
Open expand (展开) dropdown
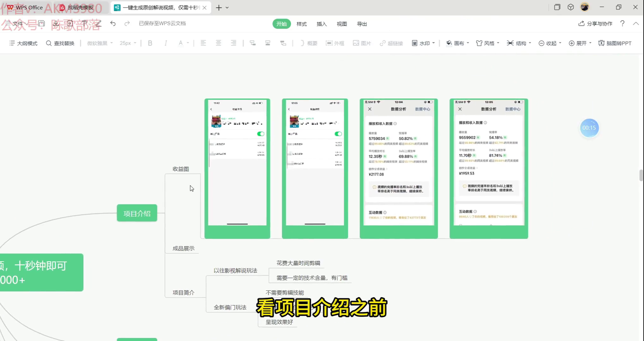580,43
